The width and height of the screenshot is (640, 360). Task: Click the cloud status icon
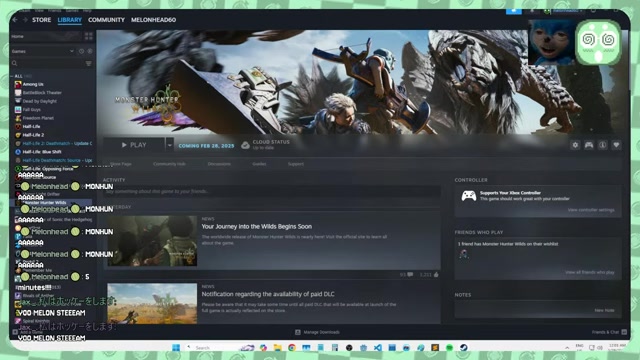(245, 145)
